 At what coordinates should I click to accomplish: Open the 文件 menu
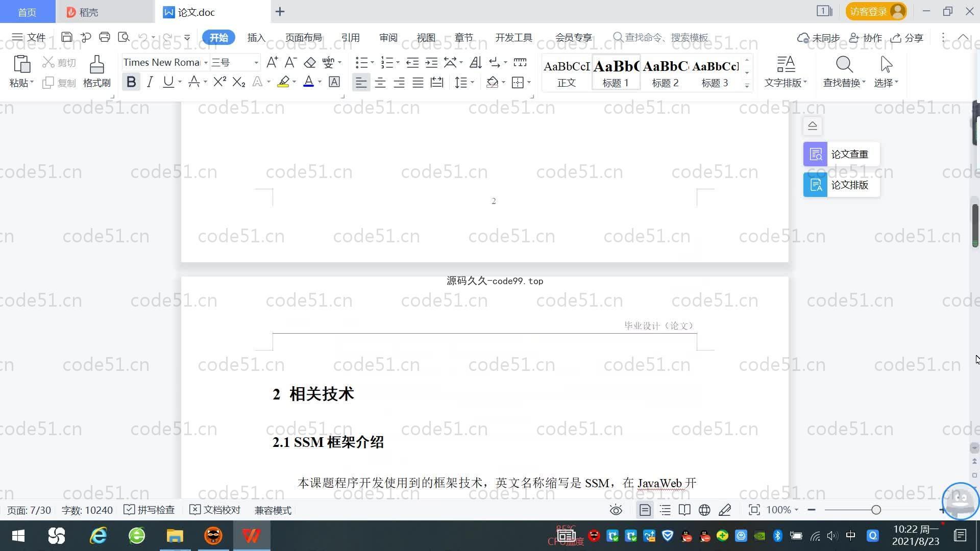point(29,37)
